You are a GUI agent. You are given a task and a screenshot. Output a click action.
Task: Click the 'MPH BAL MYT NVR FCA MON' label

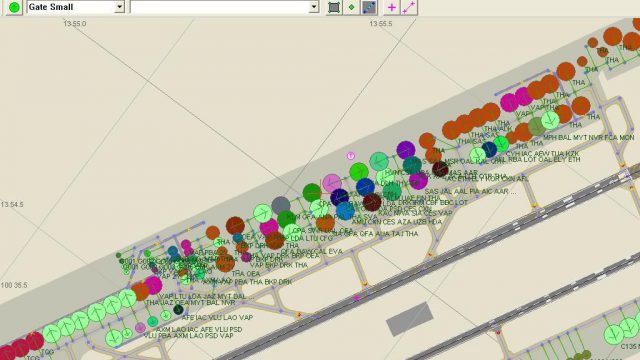(x=589, y=138)
